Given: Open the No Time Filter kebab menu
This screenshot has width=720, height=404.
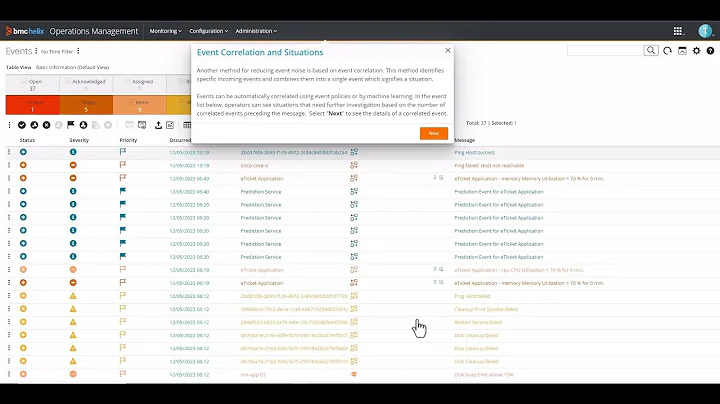Looking at the screenshot, I should 78,51.
